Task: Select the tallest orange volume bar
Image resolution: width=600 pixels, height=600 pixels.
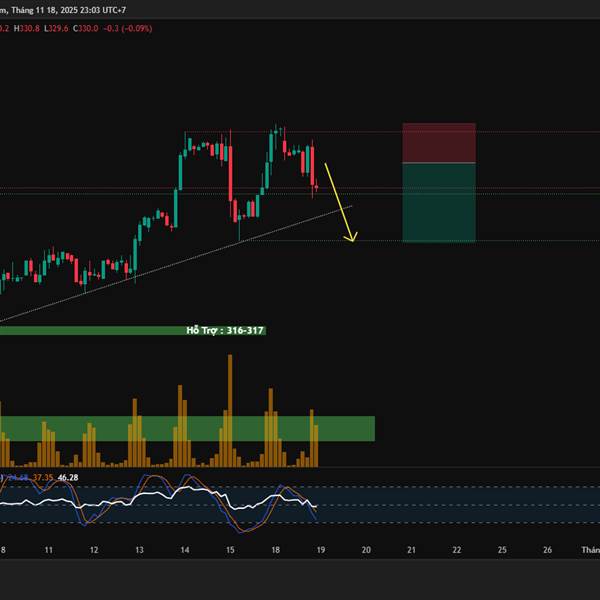Action: coord(230,411)
